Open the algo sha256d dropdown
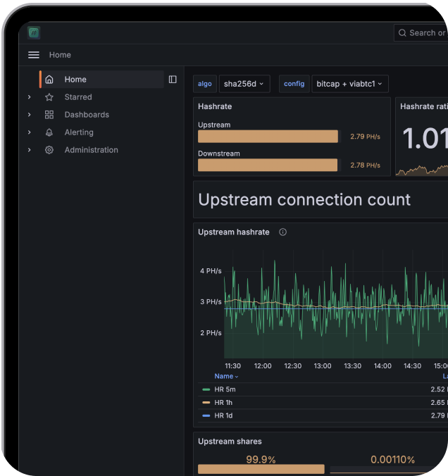Image resolution: width=448 pixels, height=476 pixels. tap(244, 84)
